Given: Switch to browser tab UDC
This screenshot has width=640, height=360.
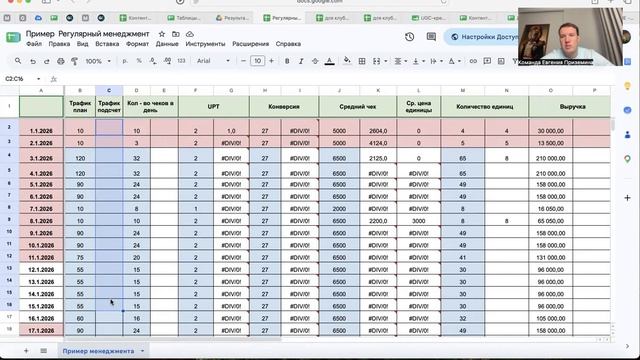Looking at the screenshot, I should pos(429,18).
